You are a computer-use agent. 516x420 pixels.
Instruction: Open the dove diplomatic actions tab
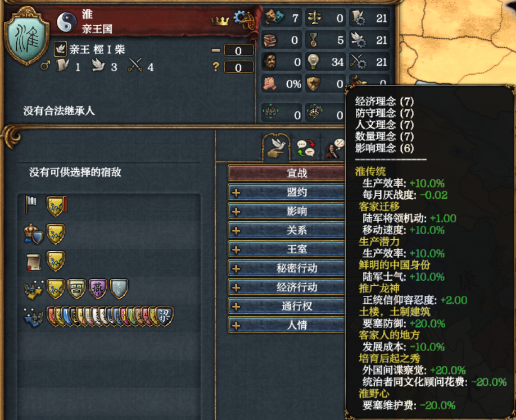click(276, 148)
